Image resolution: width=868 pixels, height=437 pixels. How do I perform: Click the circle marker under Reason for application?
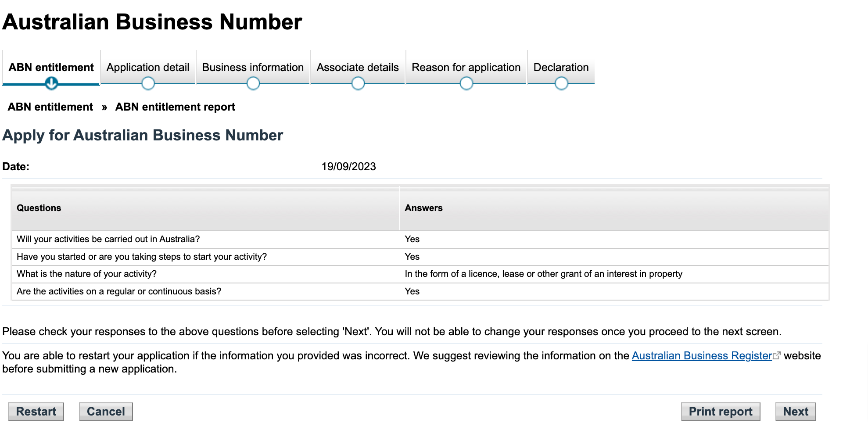[x=466, y=83]
